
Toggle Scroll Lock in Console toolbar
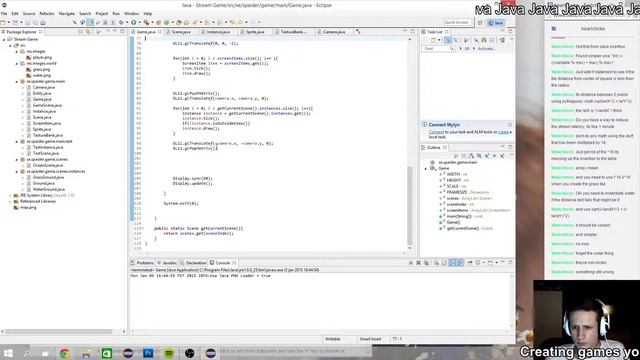[x=443, y=263]
